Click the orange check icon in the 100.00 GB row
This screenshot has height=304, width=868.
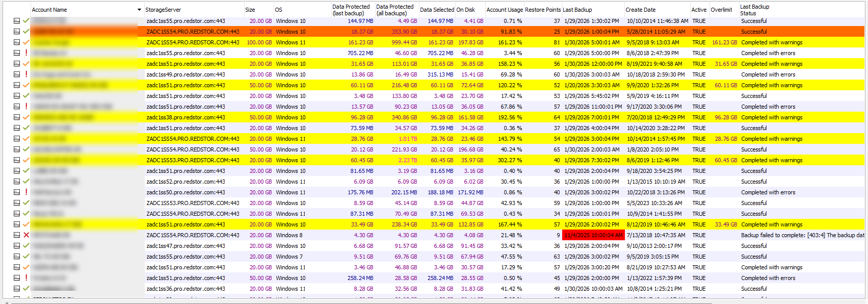point(26,42)
